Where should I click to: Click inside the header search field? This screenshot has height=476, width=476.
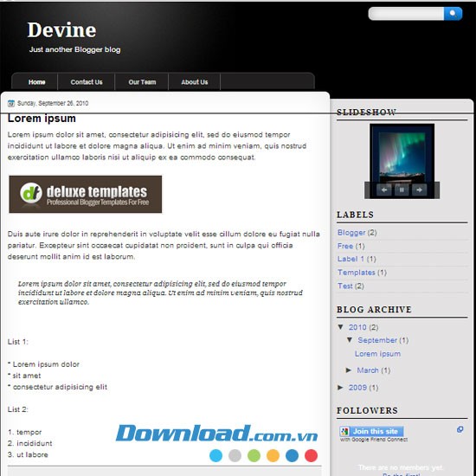tap(406, 14)
